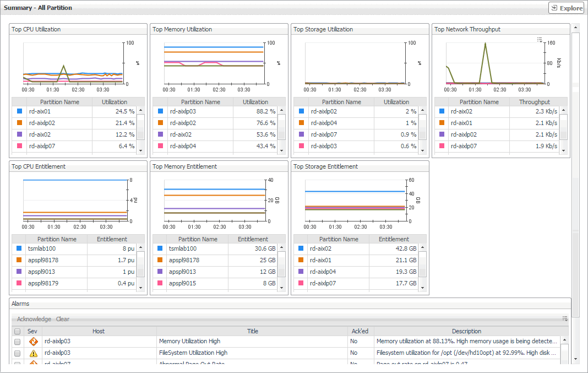Sort CPU Utilization table by Utilization column
This screenshot has width=588, height=373.
[x=114, y=102]
